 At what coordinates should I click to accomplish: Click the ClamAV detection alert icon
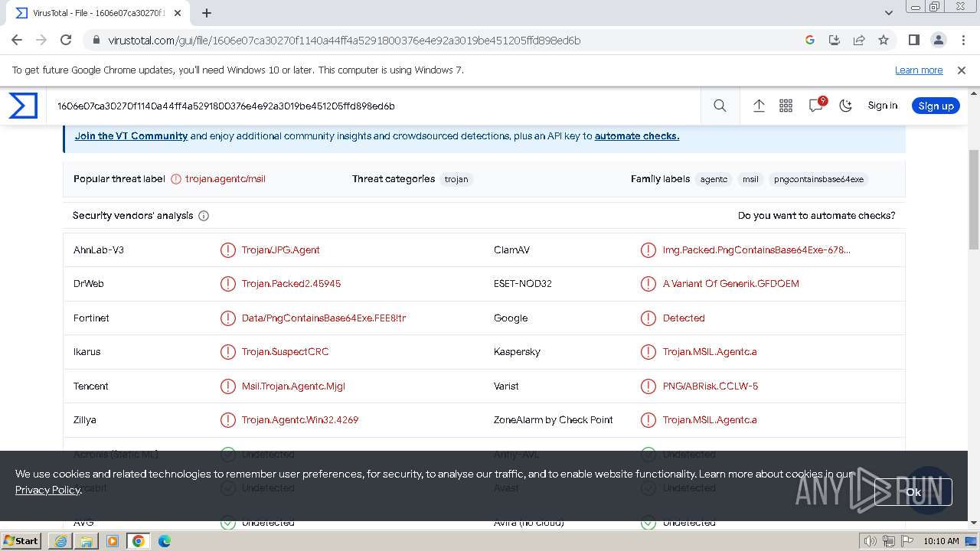click(648, 250)
